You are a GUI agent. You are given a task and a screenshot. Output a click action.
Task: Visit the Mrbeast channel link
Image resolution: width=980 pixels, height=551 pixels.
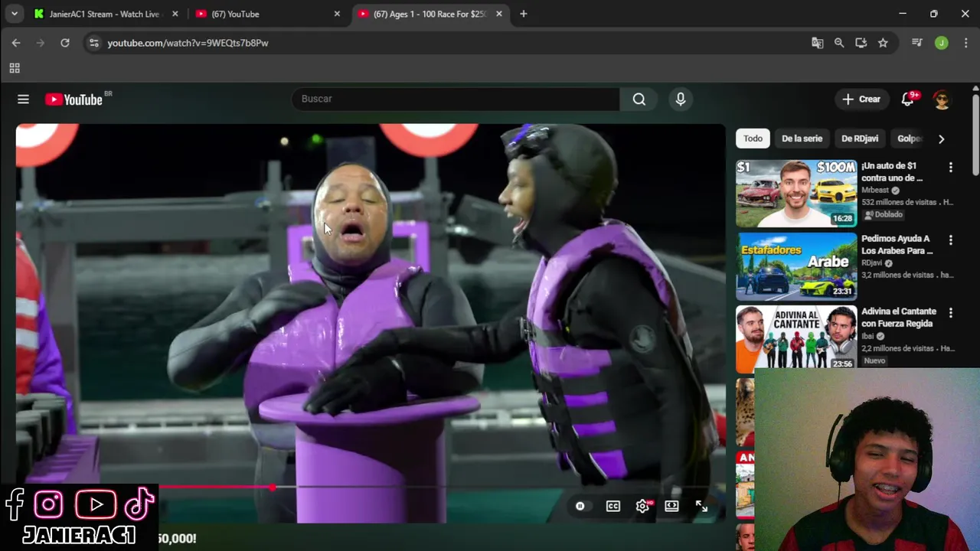pos(875,190)
